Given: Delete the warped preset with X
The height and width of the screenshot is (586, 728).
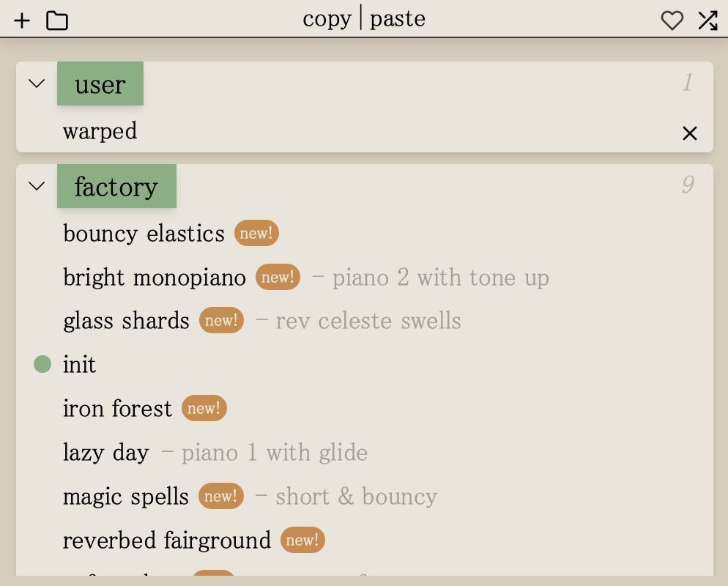Looking at the screenshot, I should [x=689, y=133].
